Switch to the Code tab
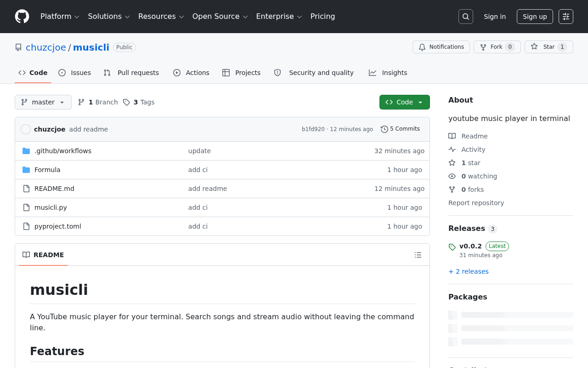Screen dimensions: 588x368 (x=33, y=73)
